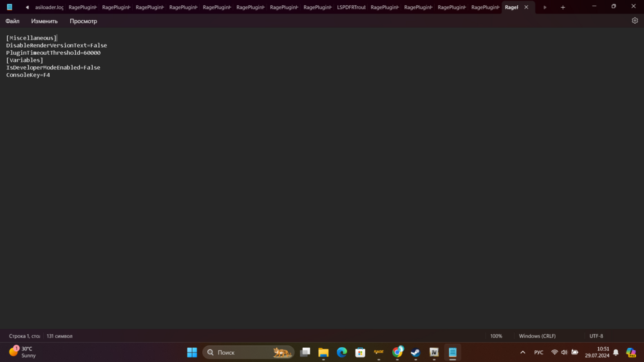The height and width of the screenshot is (362, 644).
Task: Open File Explorer from taskbar
Action: [x=323, y=352]
